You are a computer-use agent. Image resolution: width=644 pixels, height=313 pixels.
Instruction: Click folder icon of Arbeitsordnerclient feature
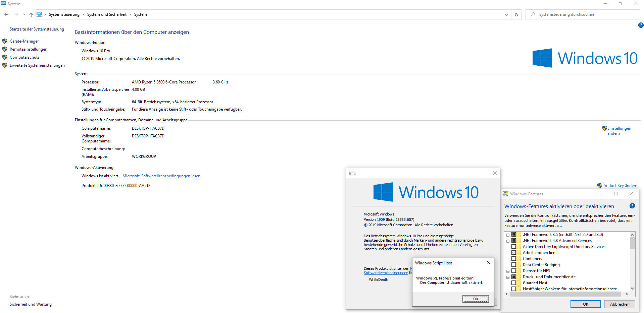click(519, 253)
